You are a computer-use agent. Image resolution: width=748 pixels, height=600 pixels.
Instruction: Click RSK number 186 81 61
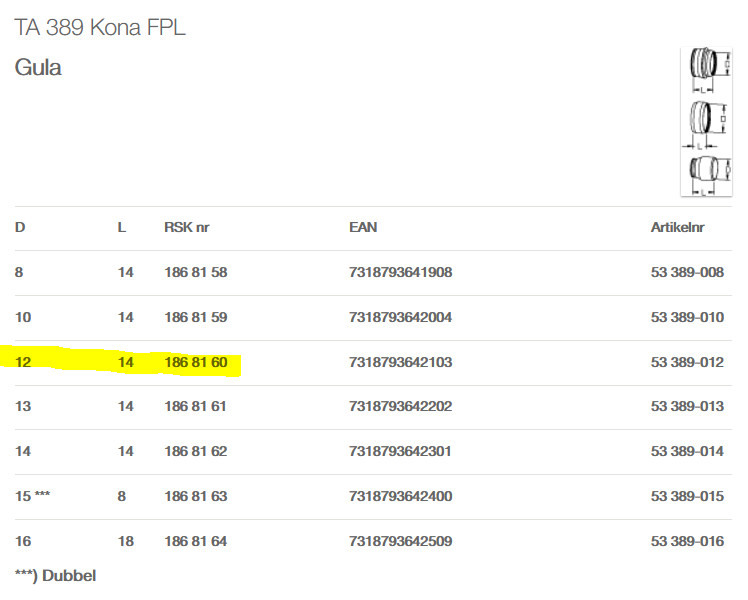pos(196,407)
